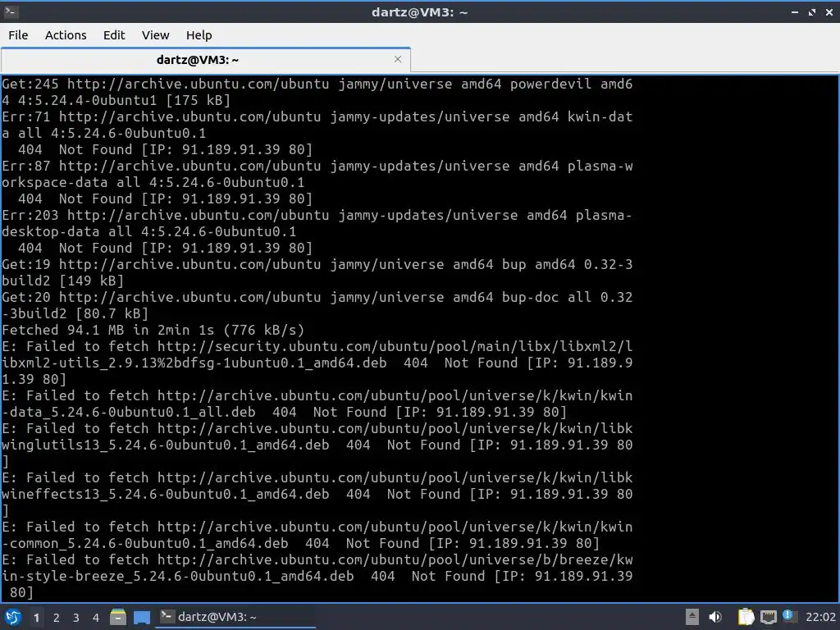
Task: Switch to desktop 1
Action: (36, 618)
